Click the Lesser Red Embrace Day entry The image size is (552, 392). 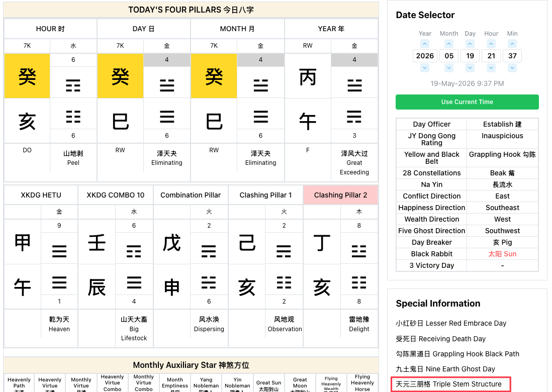point(451,323)
